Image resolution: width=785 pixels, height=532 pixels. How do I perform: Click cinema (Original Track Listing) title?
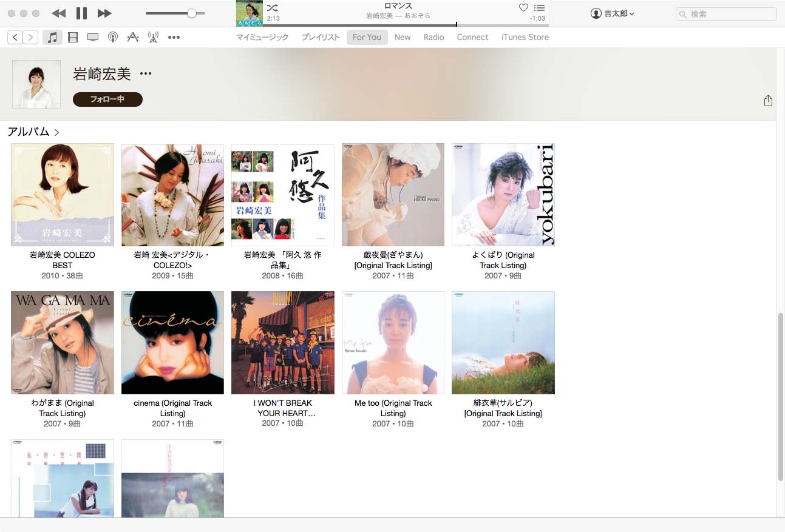coord(172,408)
